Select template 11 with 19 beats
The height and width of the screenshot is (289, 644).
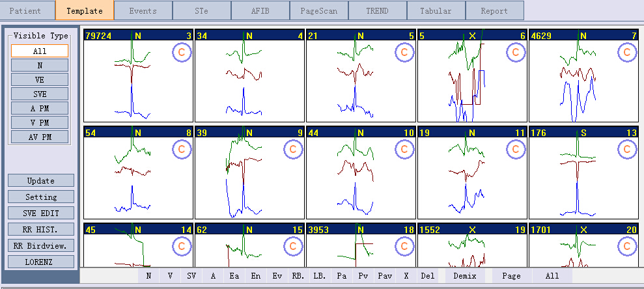point(472,173)
